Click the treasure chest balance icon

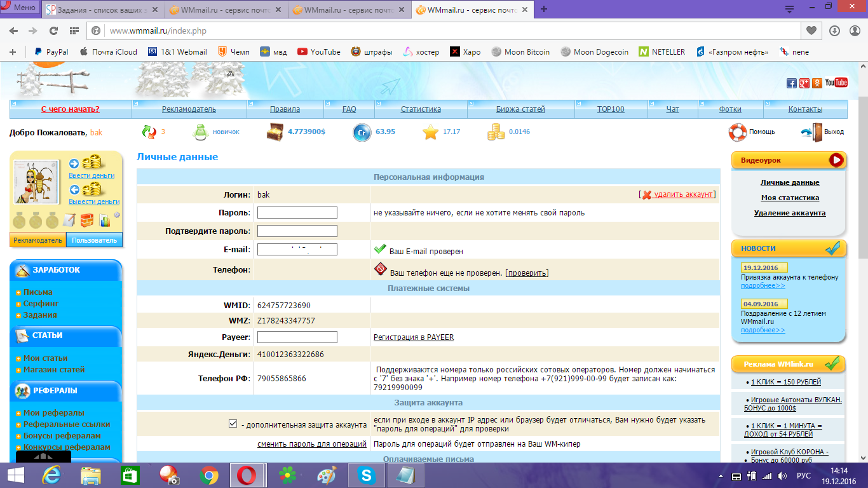(x=275, y=132)
